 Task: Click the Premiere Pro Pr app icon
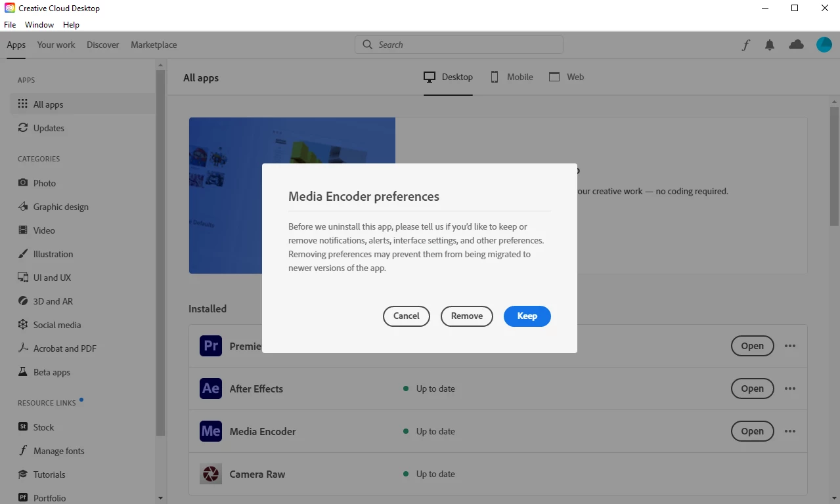pyautogui.click(x=211, y=346)
